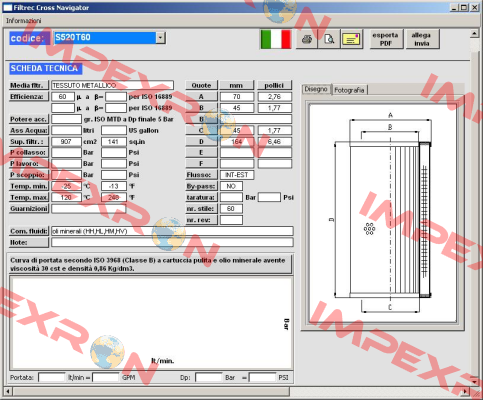
Task: Click the S520T60 code field
Action: tap(105, 38)
